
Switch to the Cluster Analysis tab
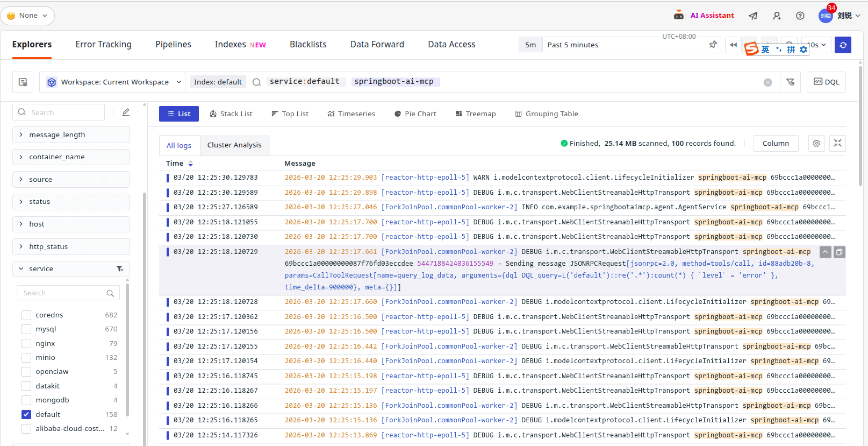234,145
